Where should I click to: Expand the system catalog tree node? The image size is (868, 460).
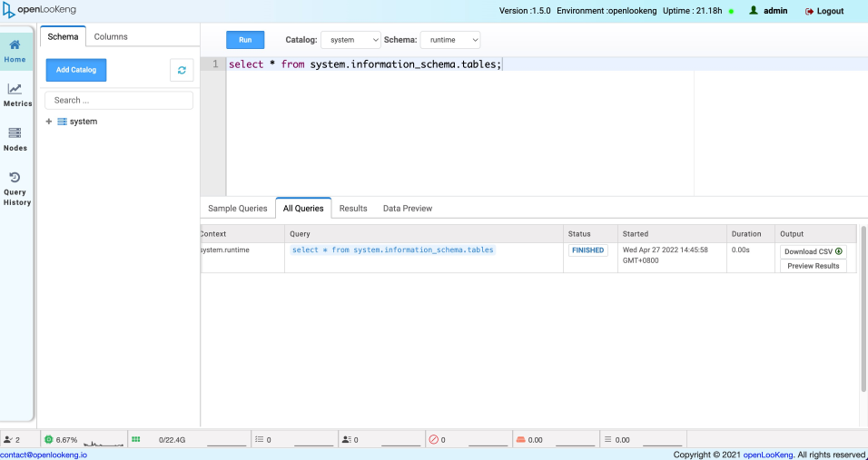coord(49,122)
